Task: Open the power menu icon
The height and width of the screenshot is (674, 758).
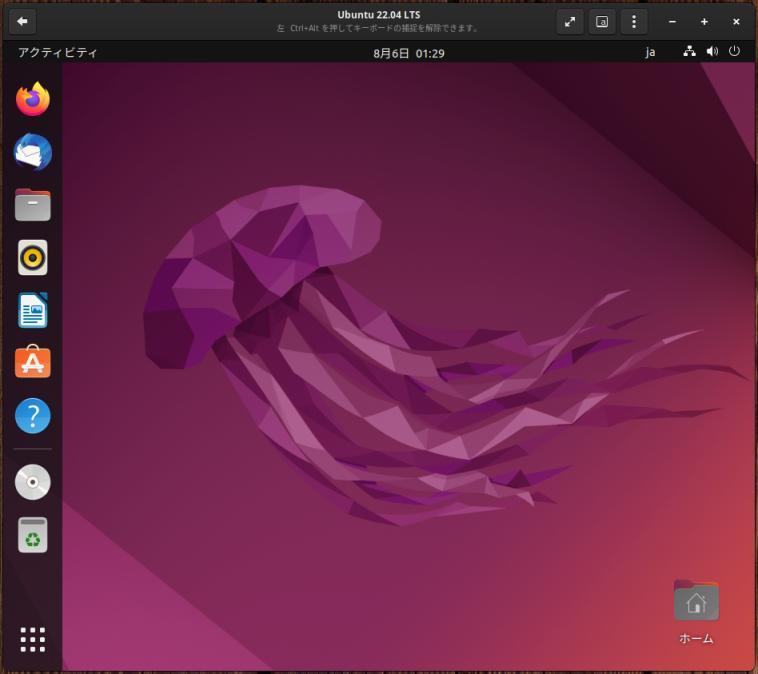Action: [x=734, y=51]
